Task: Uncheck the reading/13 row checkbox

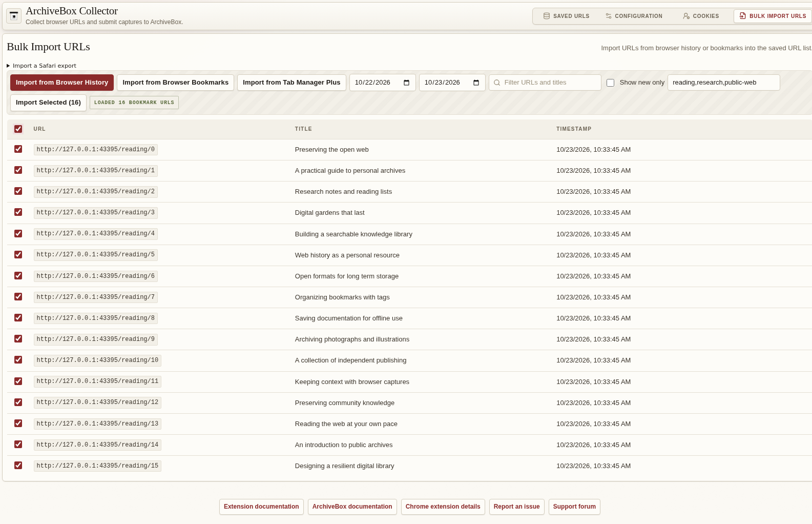Action: (x=18, y=424)
